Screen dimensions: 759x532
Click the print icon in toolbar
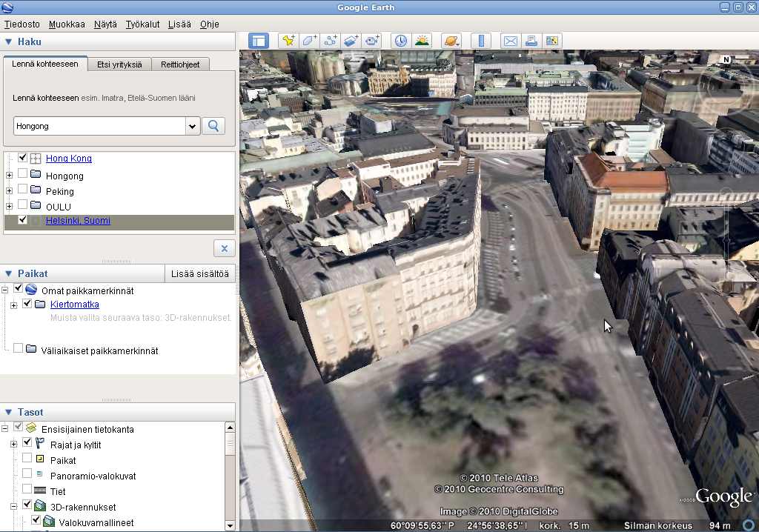point(531,41)
